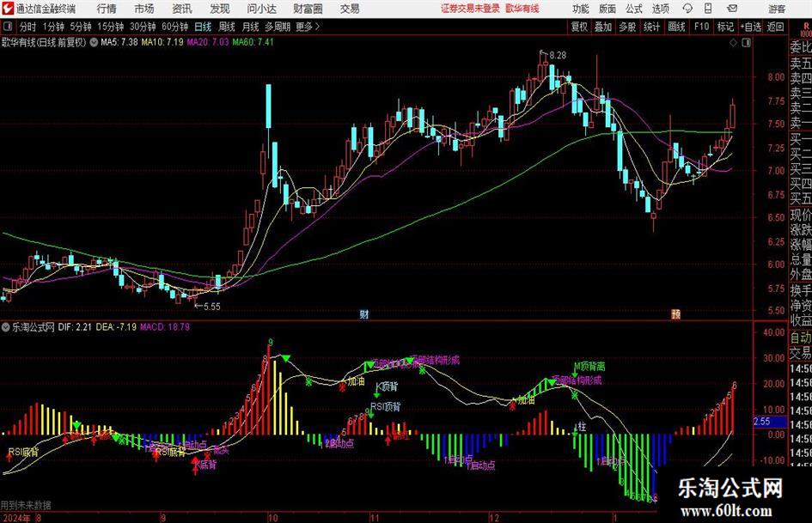
Task: Open the 乐淘公式网 indicator dropdown circle
Action: 6,327
